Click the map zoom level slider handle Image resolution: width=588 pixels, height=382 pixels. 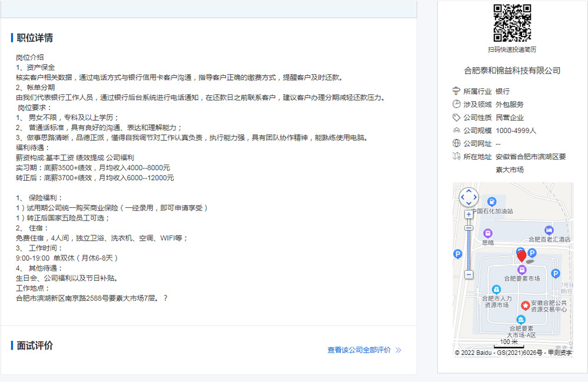pos(469,228)
